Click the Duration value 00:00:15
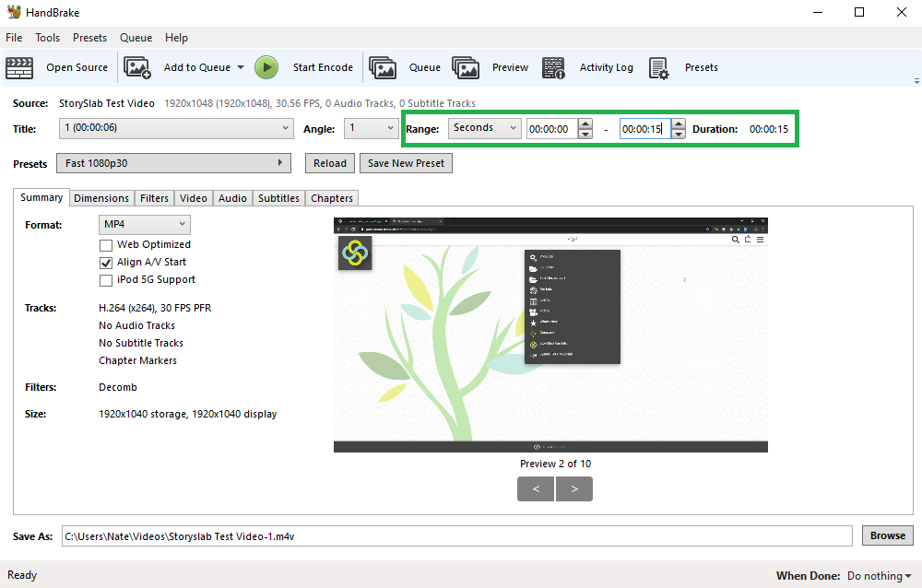The height and width of the screenshot is (588, 922). point(769,129)
